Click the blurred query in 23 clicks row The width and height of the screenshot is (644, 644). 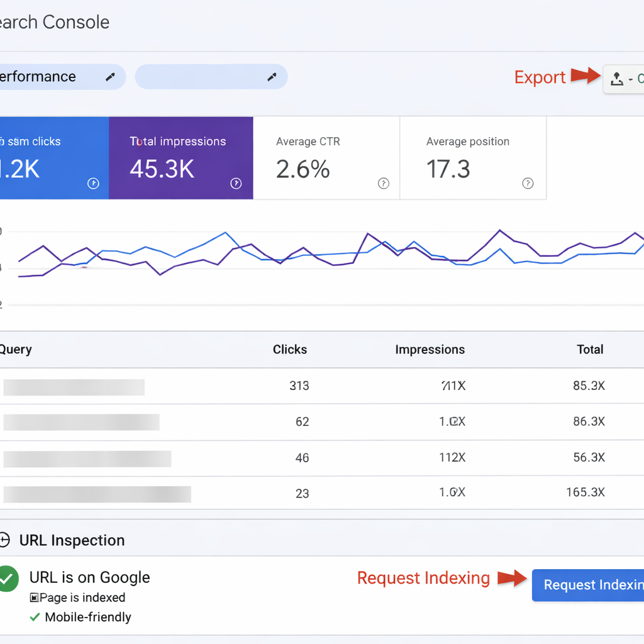97,494
